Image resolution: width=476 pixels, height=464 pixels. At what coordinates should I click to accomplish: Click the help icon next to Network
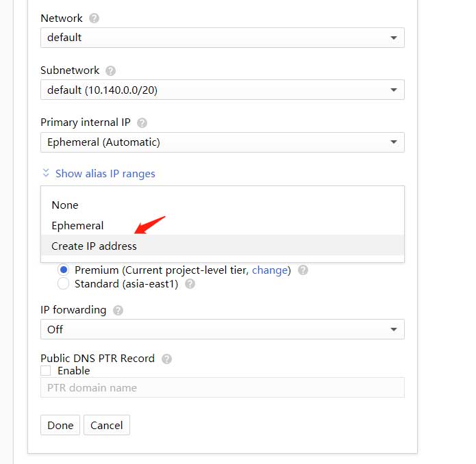click(94, 18)
